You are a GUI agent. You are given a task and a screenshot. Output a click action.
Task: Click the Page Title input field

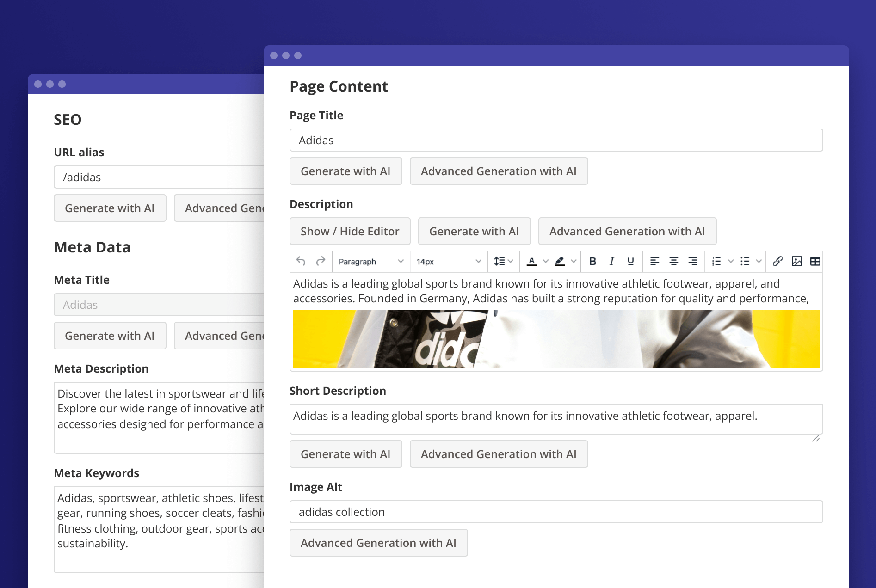(556, 140)
